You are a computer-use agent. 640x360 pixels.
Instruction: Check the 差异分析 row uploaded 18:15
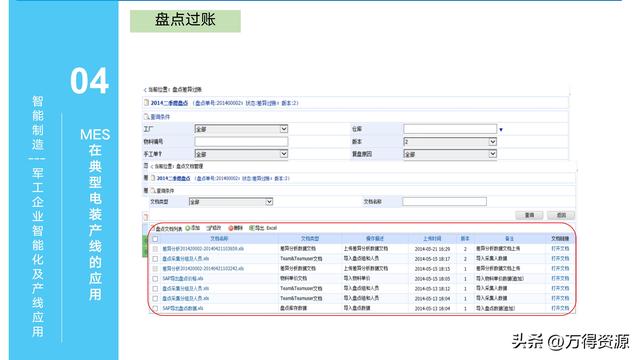click(x=155, y=269)
